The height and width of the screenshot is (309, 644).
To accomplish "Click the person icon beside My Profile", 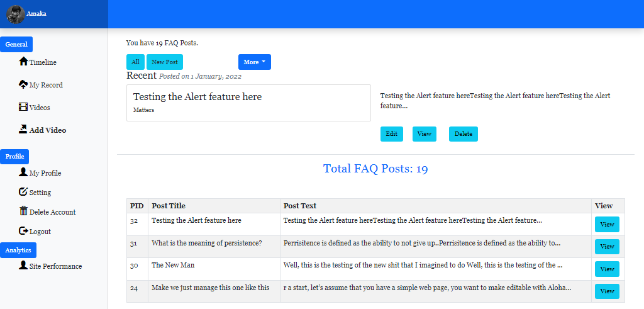I will [23, 172].
